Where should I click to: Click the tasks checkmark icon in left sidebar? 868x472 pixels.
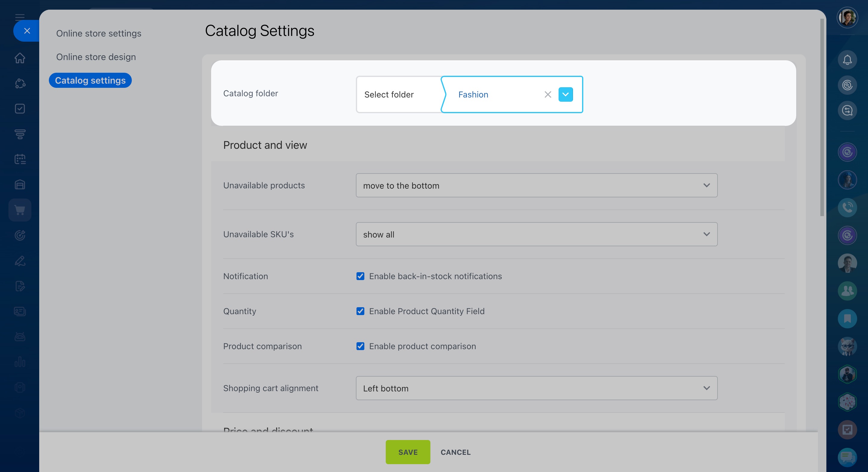(20, 109)
